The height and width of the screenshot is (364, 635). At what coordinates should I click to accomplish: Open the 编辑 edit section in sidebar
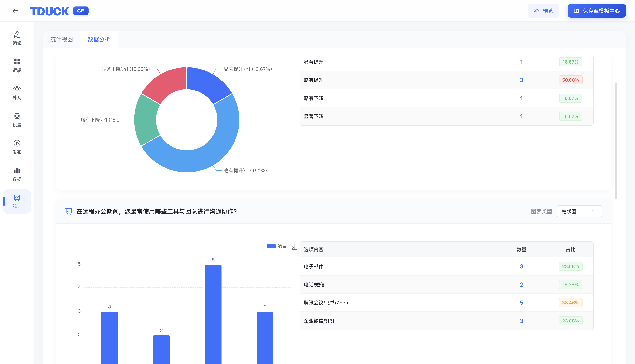pos(17,38)
